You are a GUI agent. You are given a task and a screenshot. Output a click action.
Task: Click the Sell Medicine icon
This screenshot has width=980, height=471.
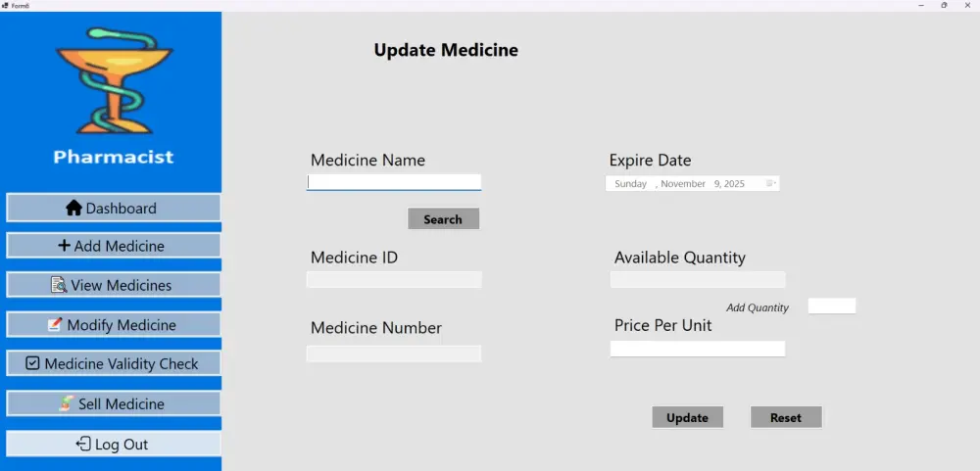(x=66, y=403)
